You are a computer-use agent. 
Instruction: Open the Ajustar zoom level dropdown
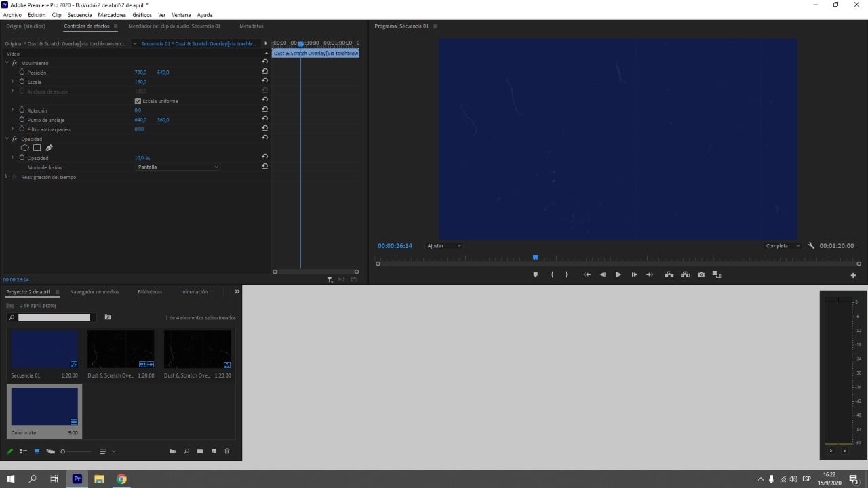pyautogui.click(x=443, y=245)
